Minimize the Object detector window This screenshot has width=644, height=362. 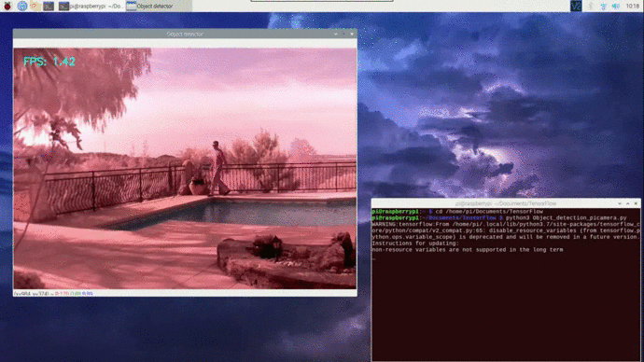336,35
